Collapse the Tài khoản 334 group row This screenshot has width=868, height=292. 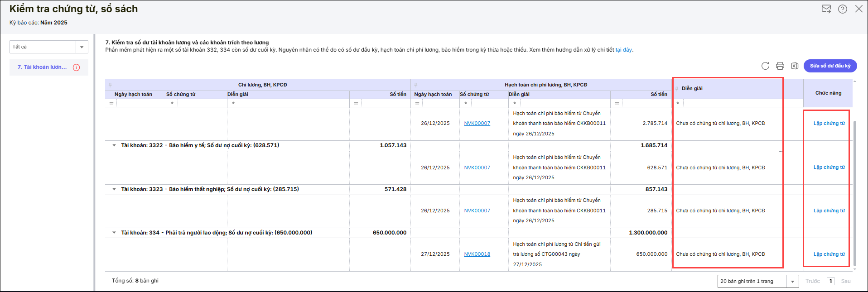[x=114, y=233]
